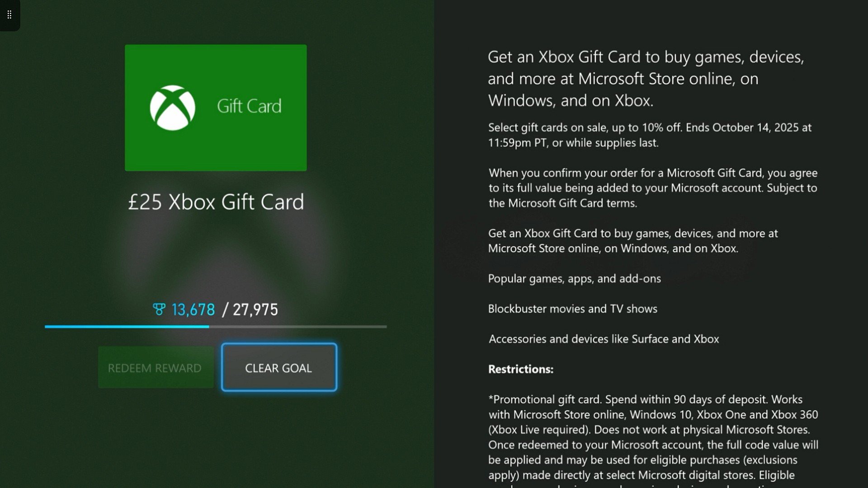Screen dimensions: 868x488
Task: Click the blue points progress bar
Action: [127, 326]
